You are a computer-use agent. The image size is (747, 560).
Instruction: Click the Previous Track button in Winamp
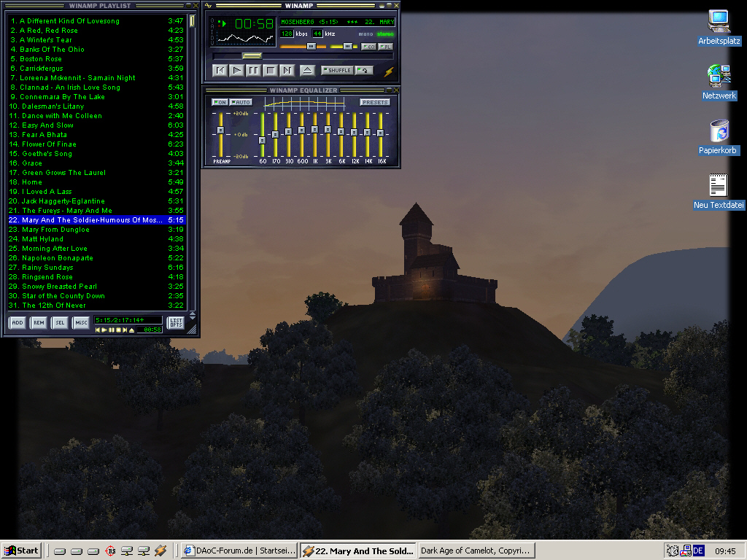pyautogui.click(x=220, y=71)
